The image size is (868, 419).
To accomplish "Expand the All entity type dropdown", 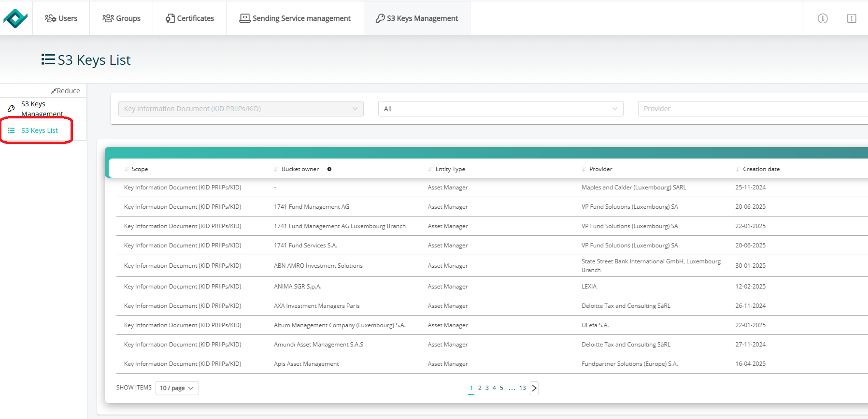I will click(x=500, y=109).
